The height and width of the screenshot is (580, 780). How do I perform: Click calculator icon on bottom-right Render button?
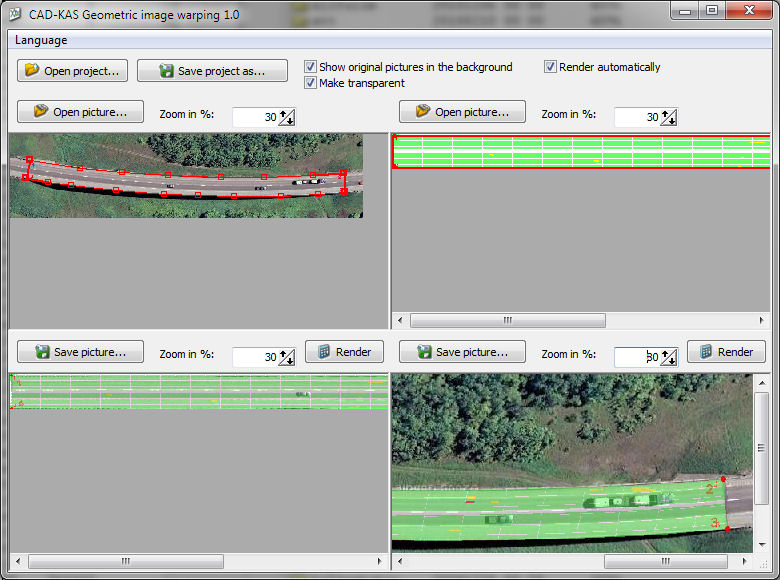click(x=706, y=352)
